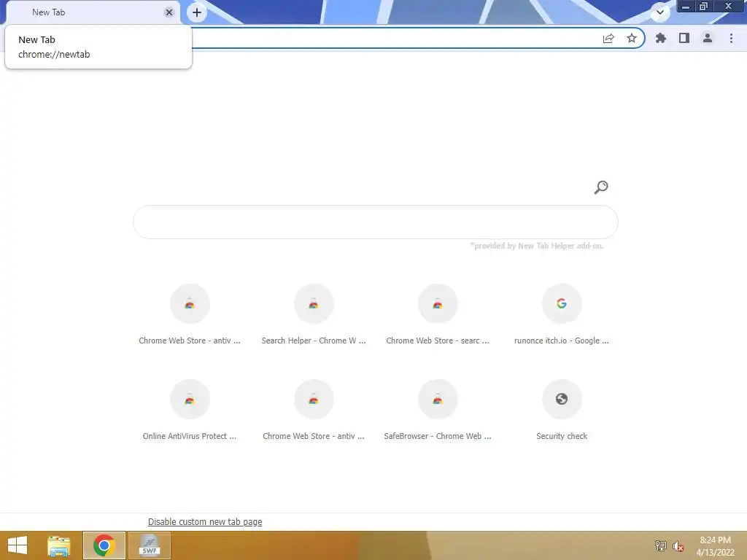747x560 pixels.
Task: Open second-row Chrome Web Store - antiv shortcut
Action: 314,410
